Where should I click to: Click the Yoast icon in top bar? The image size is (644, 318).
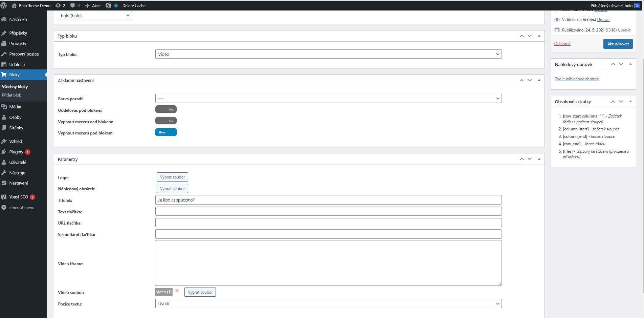point(108,5)
